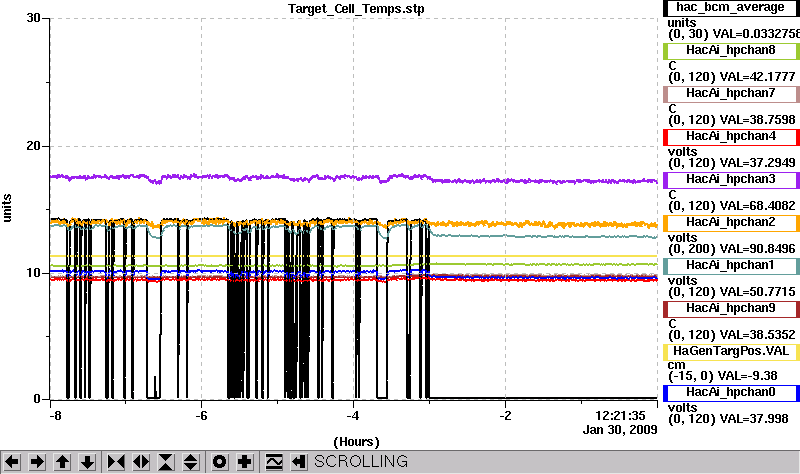Pan the plot left with the left arrow
Screen dimensions: 800x474
tap(12, 462)
